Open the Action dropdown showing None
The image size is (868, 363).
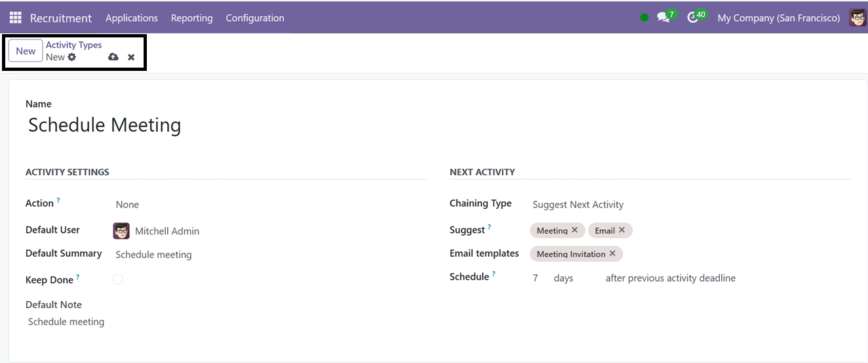269,205
